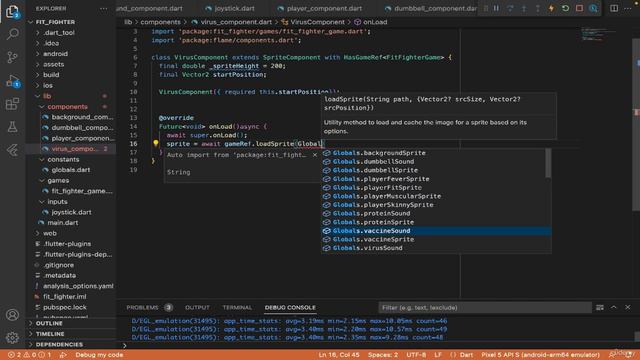Open the Manage gear icon

(12, 338)
